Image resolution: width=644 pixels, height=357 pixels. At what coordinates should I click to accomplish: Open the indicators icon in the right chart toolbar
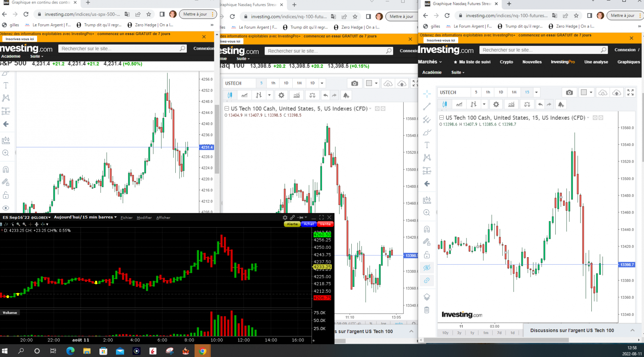pos(511,104)
